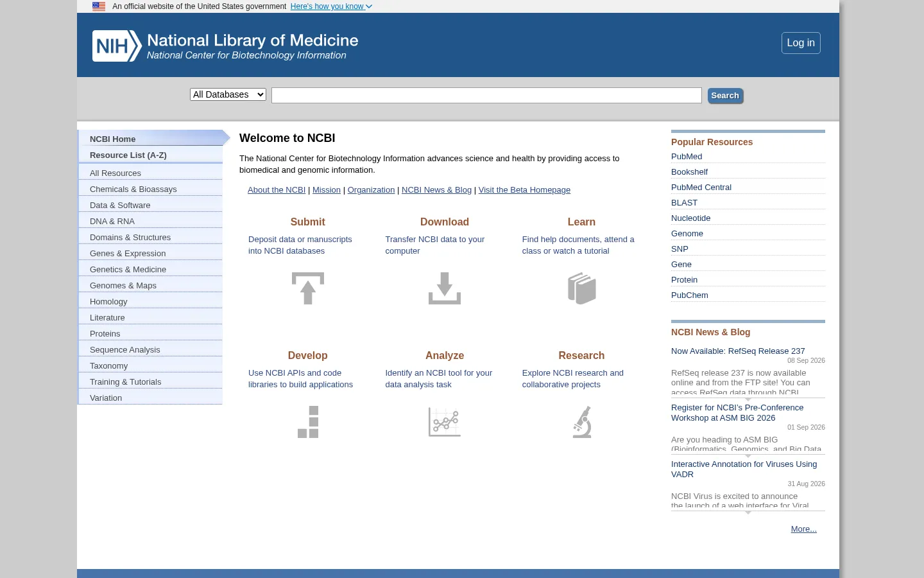The image size is (924, 578).
Task: Expand "Here's how you know" disclosure
Action: (x=331, y=6)
